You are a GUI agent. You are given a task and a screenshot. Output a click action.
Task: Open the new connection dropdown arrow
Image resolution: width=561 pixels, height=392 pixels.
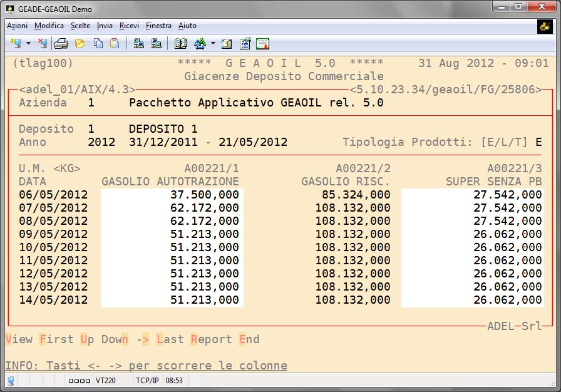pos(28,44)
